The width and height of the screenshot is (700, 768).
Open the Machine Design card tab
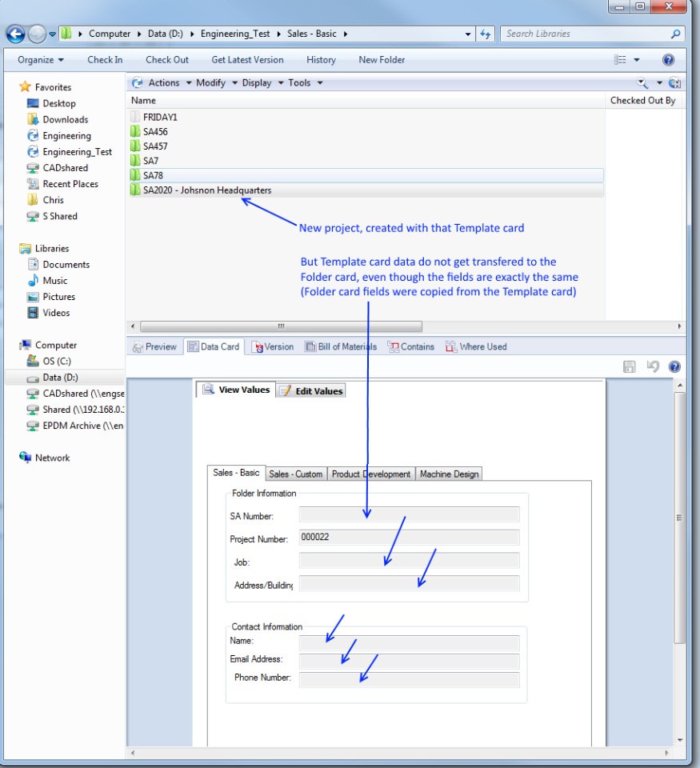coord(449,474)
